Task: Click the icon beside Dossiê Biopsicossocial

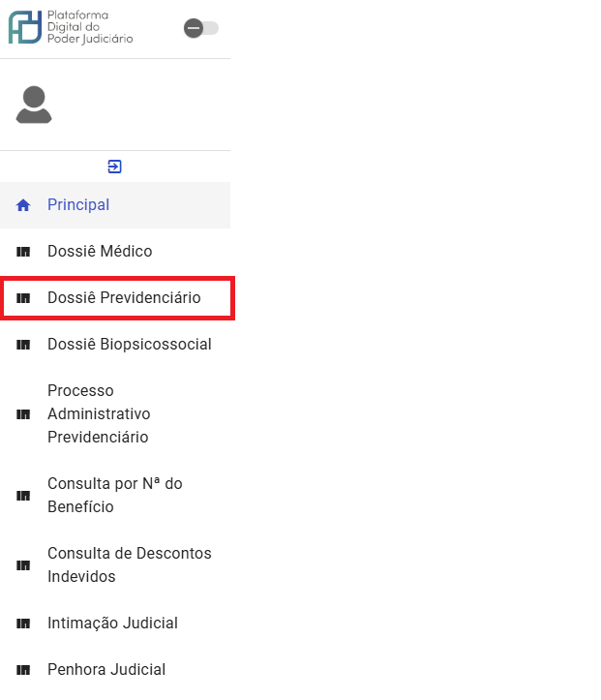Action: click(23, 345)
